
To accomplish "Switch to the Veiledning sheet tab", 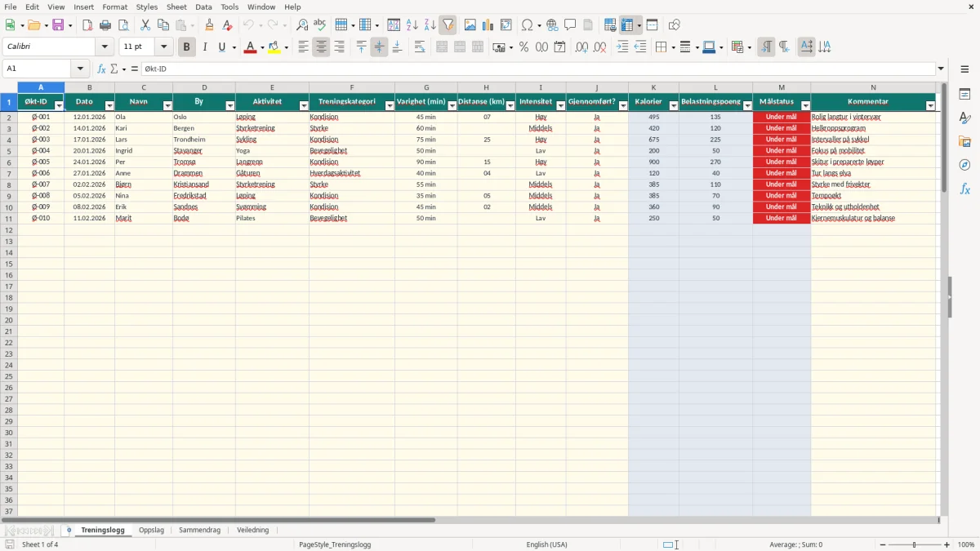I will (252, 530).
